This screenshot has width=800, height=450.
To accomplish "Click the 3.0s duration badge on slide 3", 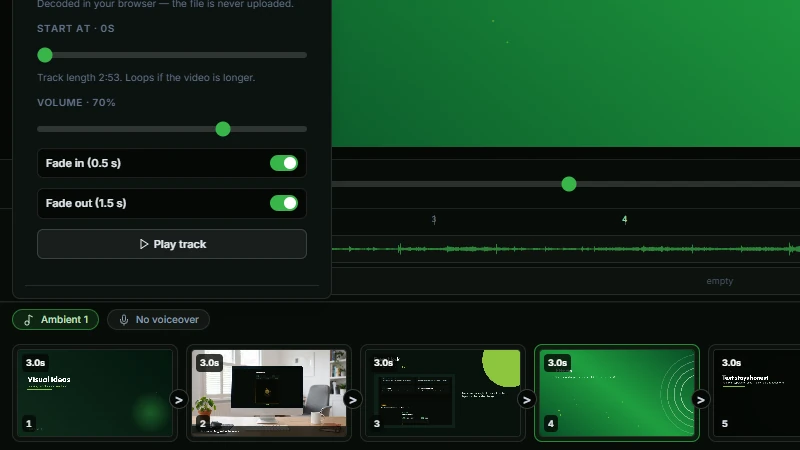I will click(383, 363).
